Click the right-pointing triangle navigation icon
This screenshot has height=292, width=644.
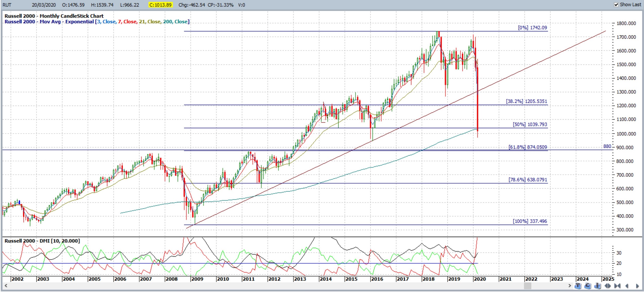tap(637, 286)
